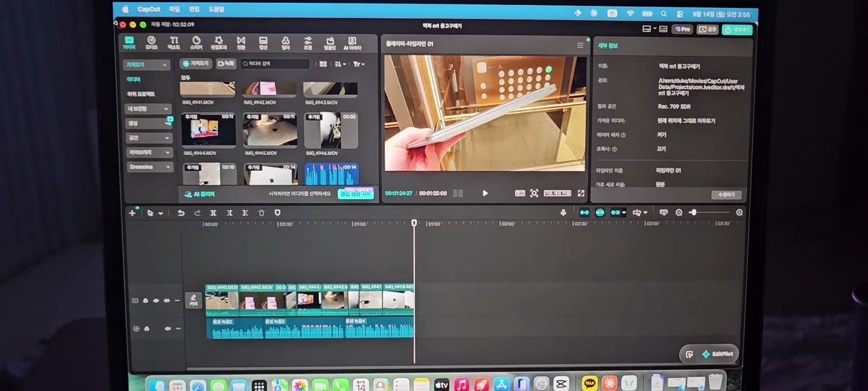Select the IMG_4946.MOV thumbnail
This screenshot has height=391, width=868.
click(331, 130)
